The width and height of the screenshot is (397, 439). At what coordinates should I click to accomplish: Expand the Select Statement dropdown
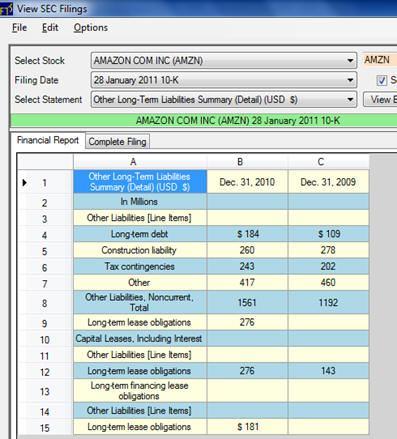click(x=350, y=100)
